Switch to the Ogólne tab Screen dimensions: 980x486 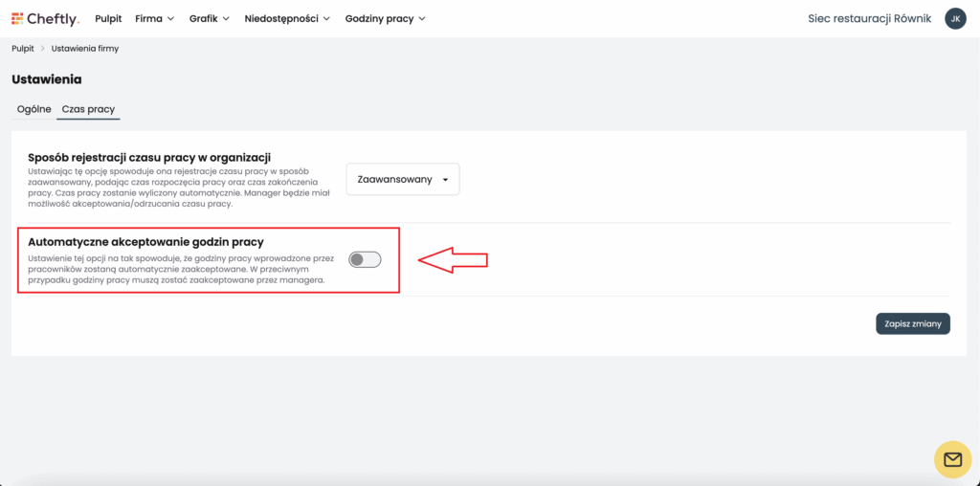pyautogui.click(x=33, y=109)
